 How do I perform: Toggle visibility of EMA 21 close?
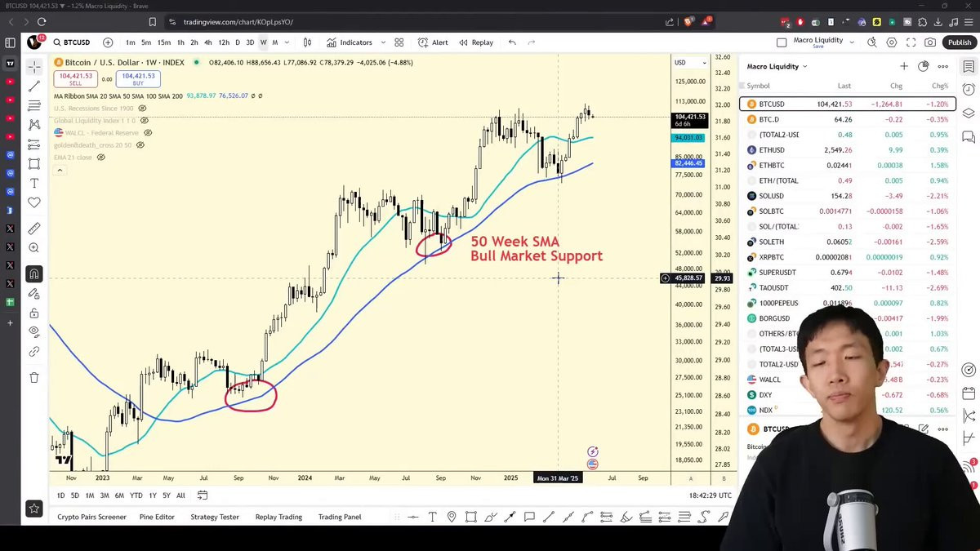[100, 158]
